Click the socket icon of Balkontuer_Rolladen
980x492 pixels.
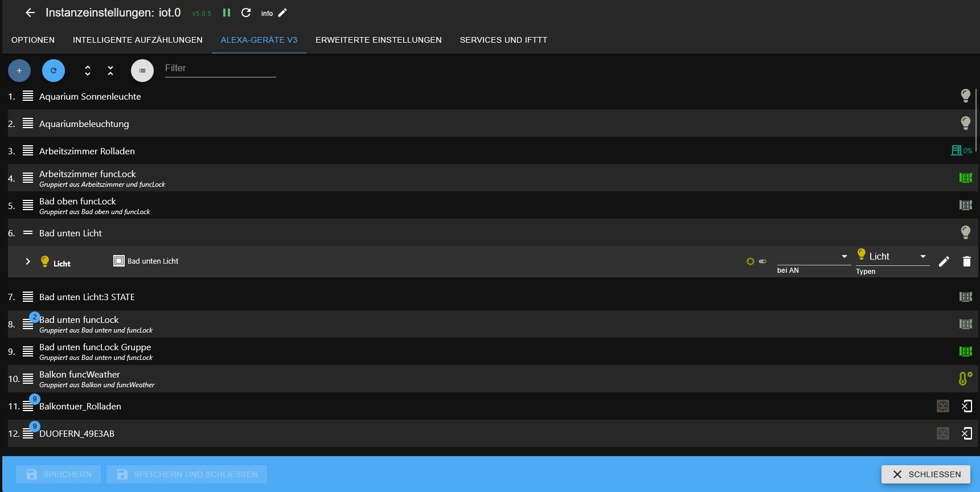click(943, 406)
